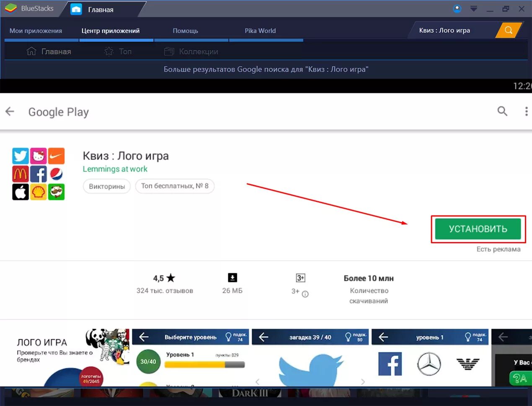Click the Есть реклама label
This screenshot has height=406, width=532.
(x=498, y=249)
